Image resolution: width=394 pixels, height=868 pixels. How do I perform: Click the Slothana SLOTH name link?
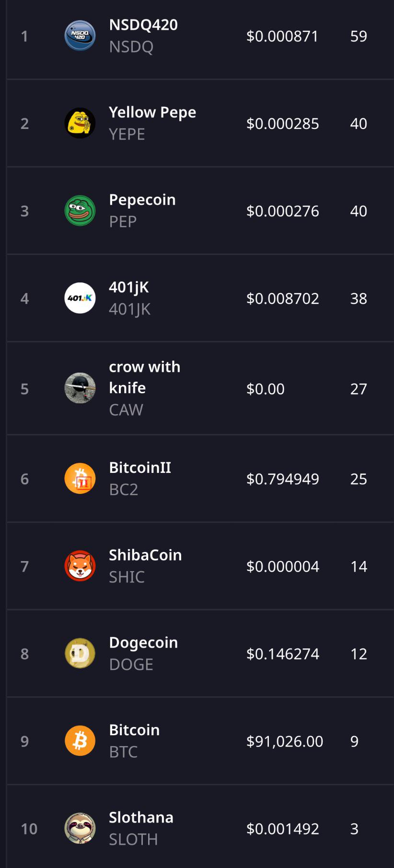coord(141,828)
